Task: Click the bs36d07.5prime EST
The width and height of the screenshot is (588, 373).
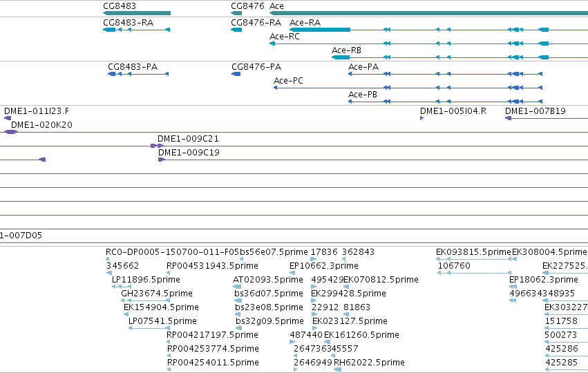Action: [x=269, y=294]
